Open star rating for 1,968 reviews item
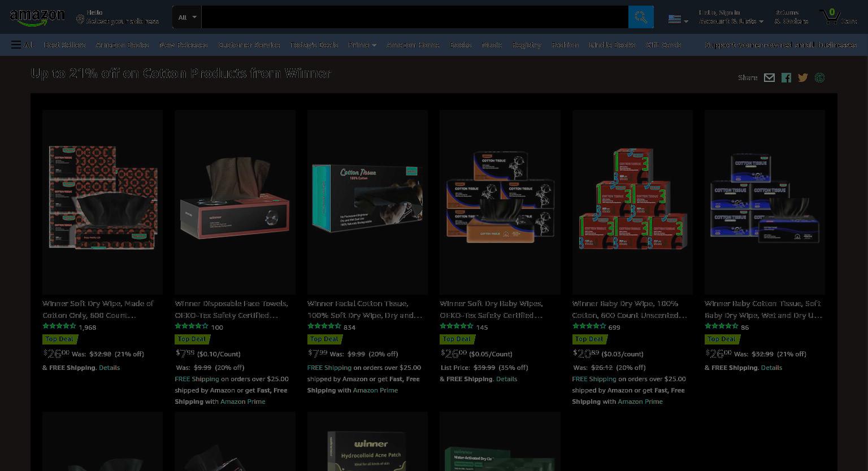868x471 pixels. click(x=59, y=326)
